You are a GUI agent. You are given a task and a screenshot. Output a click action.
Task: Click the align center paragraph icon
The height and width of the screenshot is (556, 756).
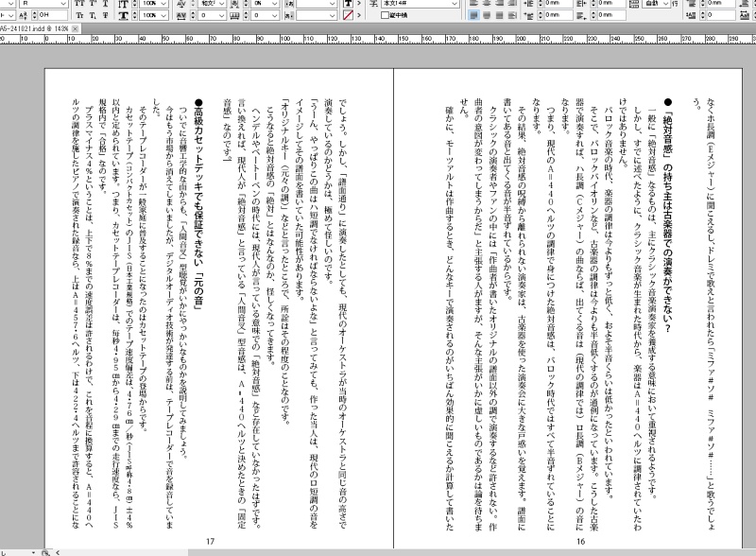tap(488, 4)
